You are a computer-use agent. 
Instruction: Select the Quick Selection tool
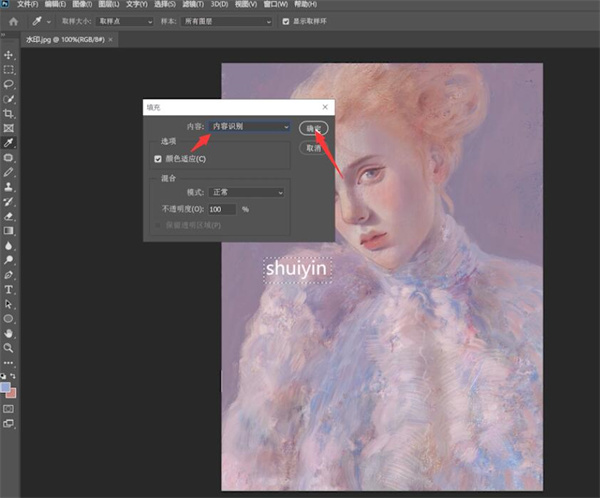click(x=8, y=99)
